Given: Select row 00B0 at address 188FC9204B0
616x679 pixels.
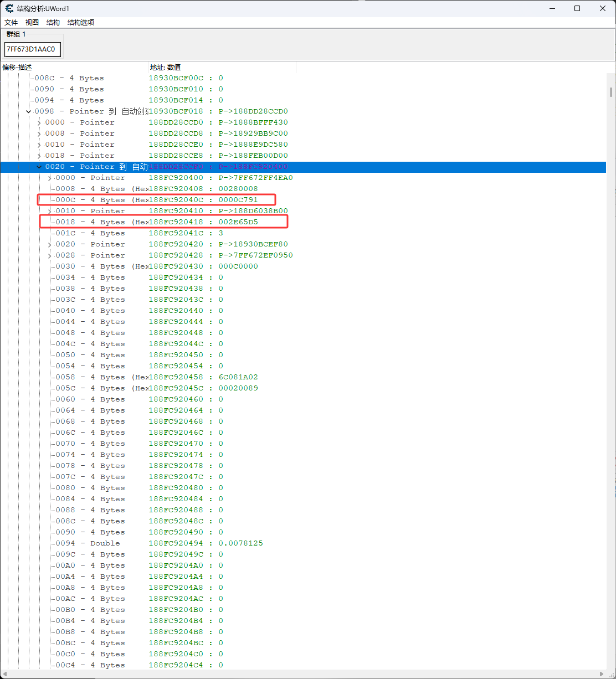Looking at the screenshot, I should [303, 610].
